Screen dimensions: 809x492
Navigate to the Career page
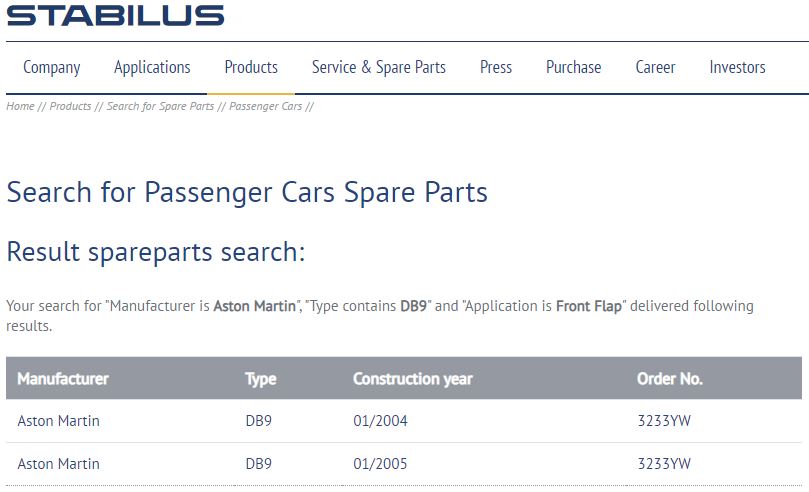click(x=656, y=67)
